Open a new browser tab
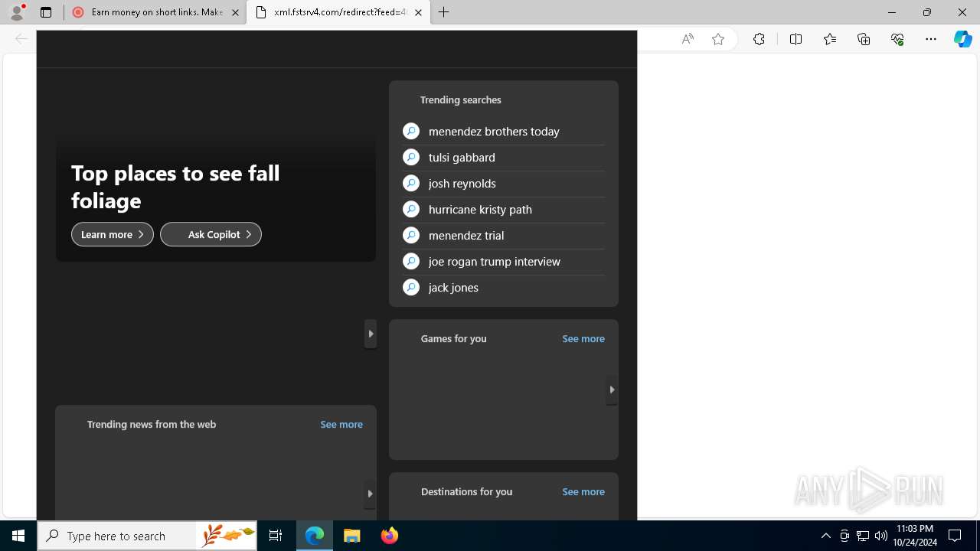Image resolution: width=980 pixels, height=551 pixels. click(444, 12)
